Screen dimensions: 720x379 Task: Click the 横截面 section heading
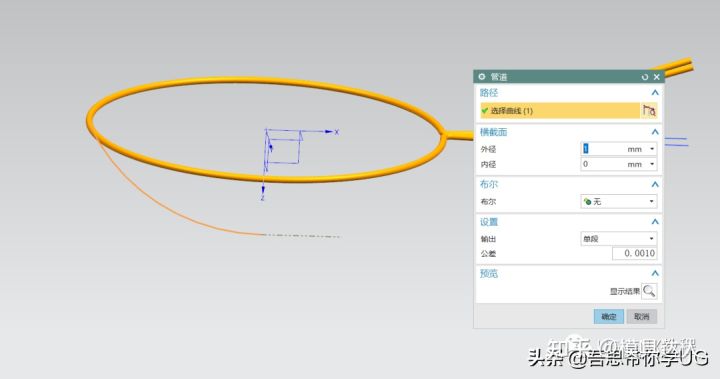494,132
